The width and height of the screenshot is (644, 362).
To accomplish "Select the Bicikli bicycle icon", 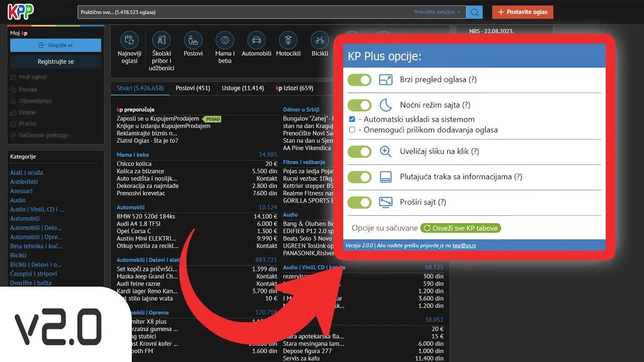I will coord(319,40).
